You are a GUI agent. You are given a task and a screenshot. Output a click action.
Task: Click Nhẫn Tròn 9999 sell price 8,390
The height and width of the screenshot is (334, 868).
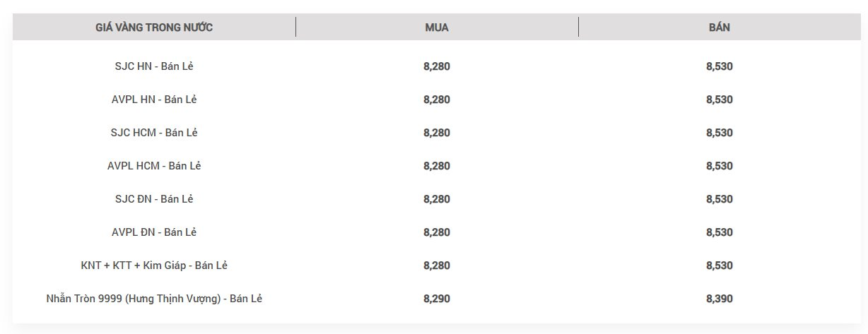coord(720,299)
